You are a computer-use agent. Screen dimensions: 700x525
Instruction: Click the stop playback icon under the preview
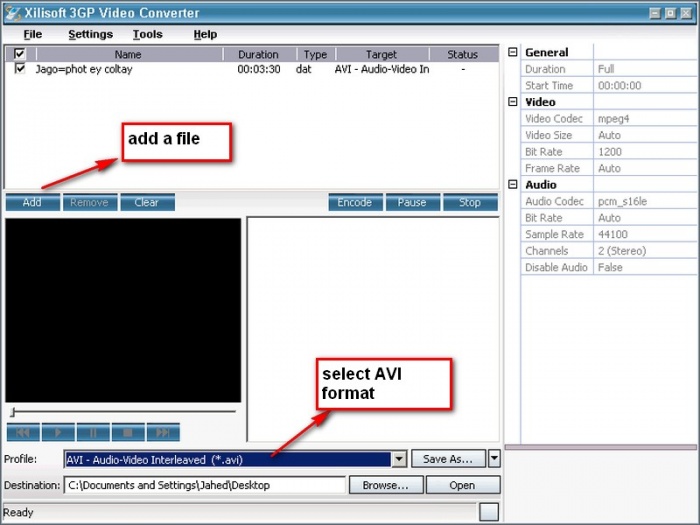pyautogui.click(x=128, y=432)
